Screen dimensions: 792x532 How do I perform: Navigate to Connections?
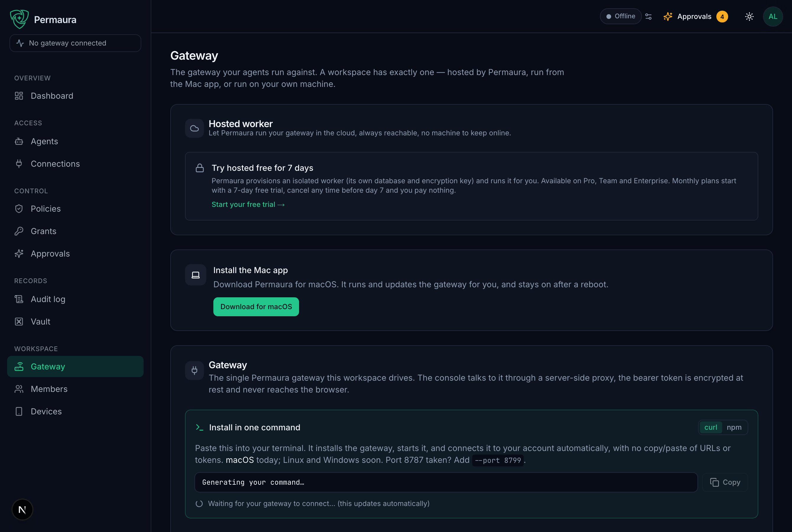75,164
